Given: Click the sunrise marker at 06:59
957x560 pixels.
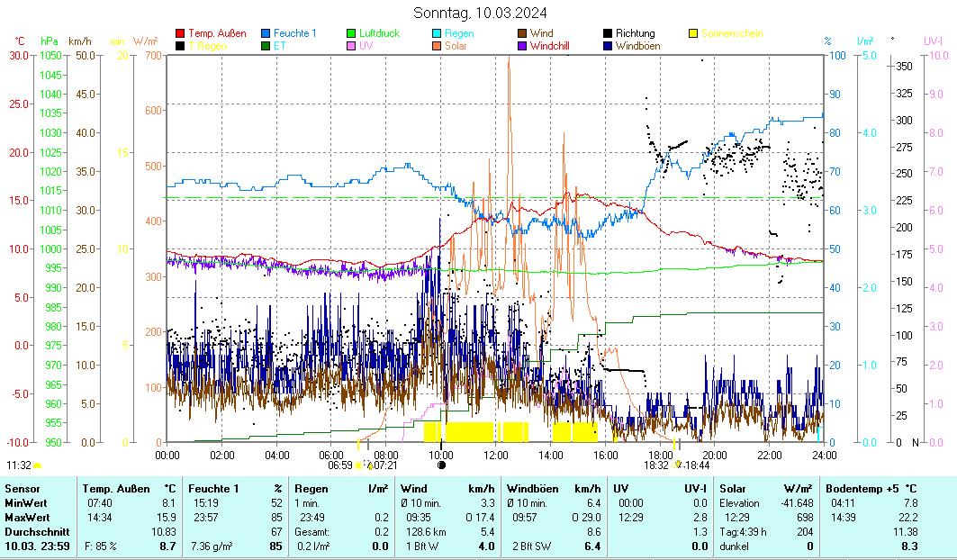Looking at the screenshot, I should pos(358,465).
